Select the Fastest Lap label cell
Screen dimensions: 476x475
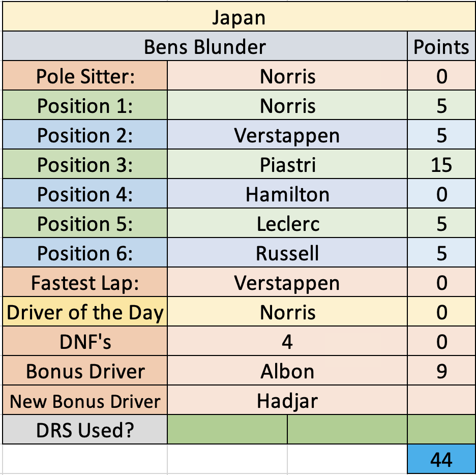[85, 282]
